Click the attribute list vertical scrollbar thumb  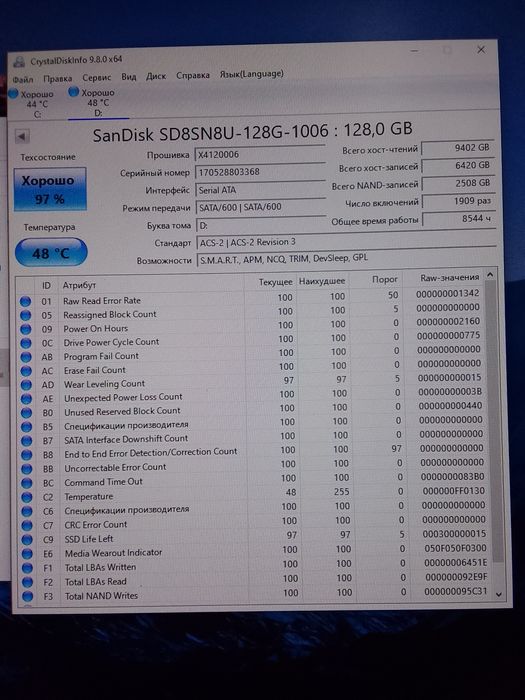click(494, 422)
